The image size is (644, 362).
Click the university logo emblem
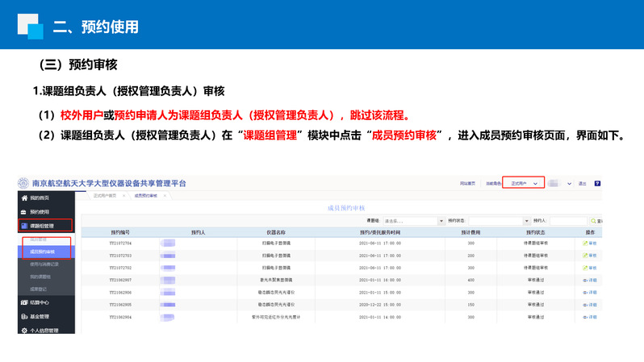24,183
